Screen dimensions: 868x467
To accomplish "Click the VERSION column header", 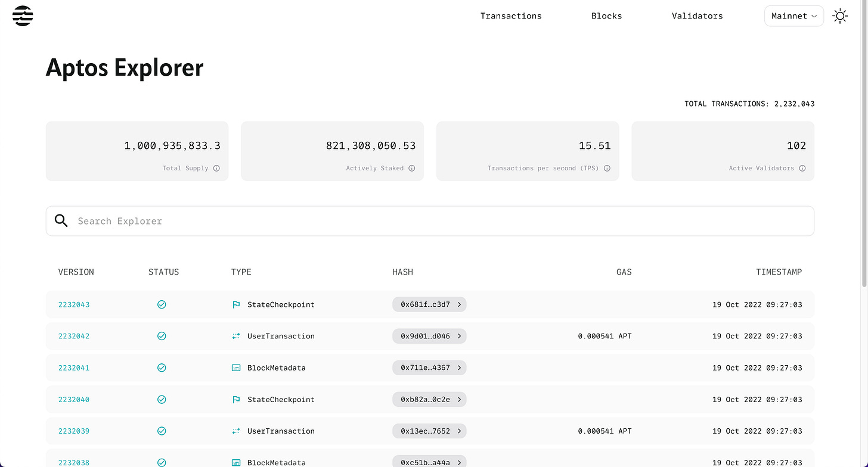I will (x=76, y=272).
